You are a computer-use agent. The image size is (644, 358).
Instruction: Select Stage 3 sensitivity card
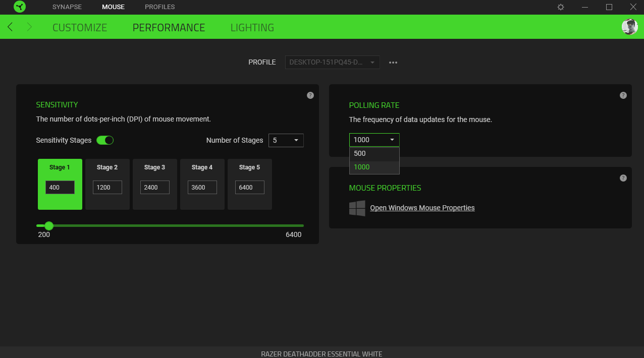point(155,184)
